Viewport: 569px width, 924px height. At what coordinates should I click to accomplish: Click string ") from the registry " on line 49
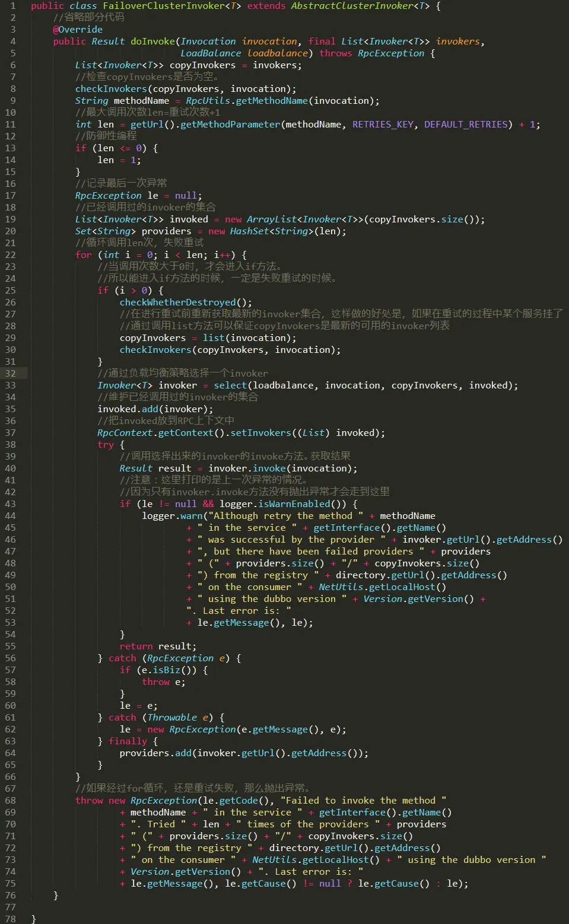pos(258,575)
